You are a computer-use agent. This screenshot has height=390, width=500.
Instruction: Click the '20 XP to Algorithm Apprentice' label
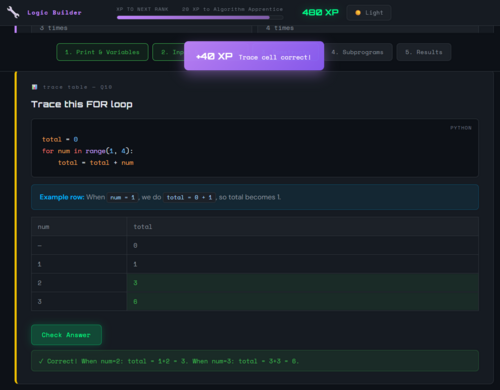pos(232,9)
